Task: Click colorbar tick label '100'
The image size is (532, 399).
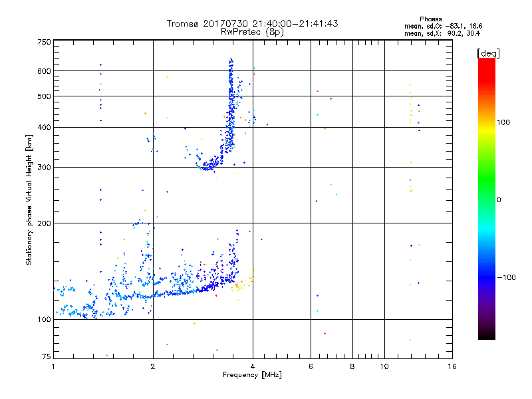Action: pyautogui.click(x=503, y=122)
